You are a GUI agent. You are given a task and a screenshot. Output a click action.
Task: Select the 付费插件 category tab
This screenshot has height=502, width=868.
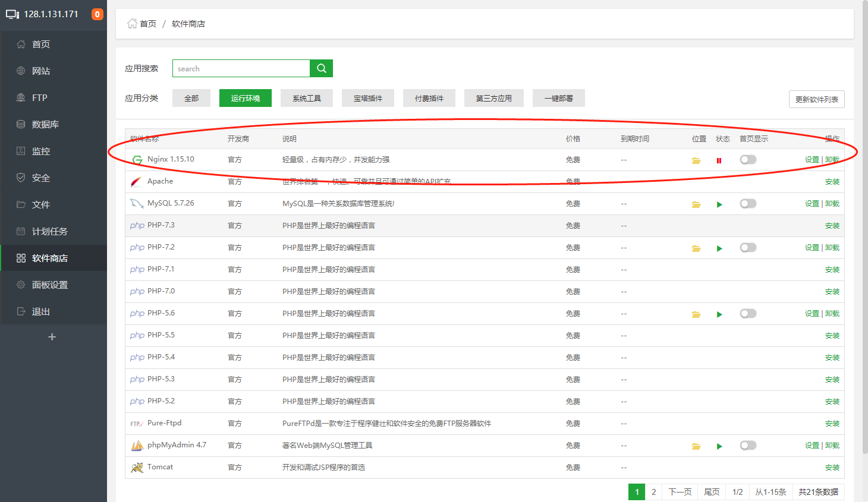tap(429, 98)
